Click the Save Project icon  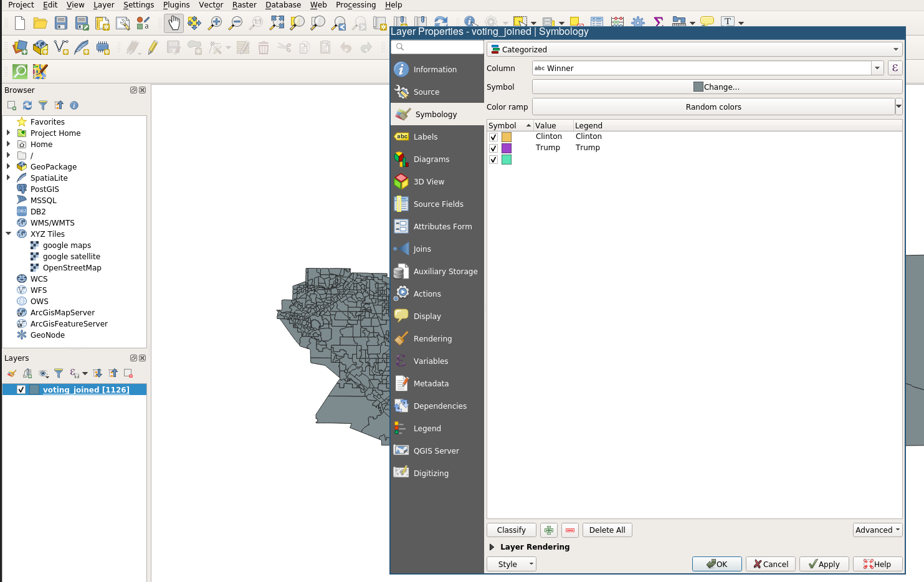click(x=61, y=24)
